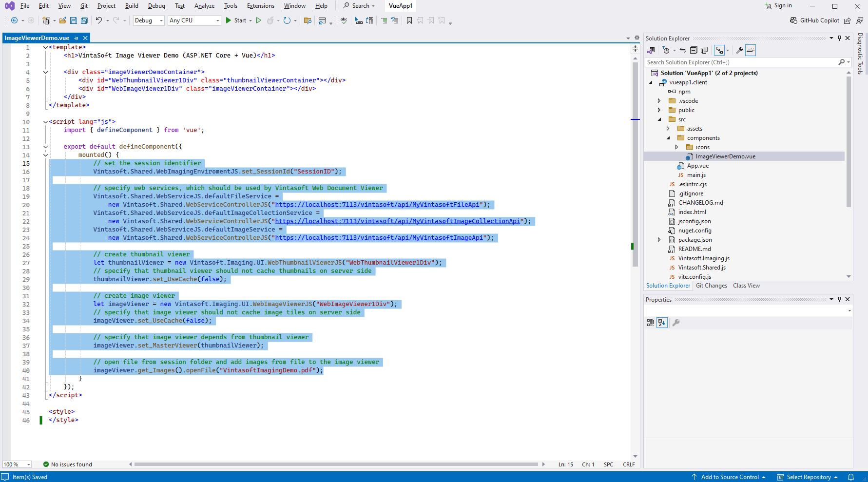Click the notifications bell in status bar
The image size is (868, 482).
coord(851,477)
